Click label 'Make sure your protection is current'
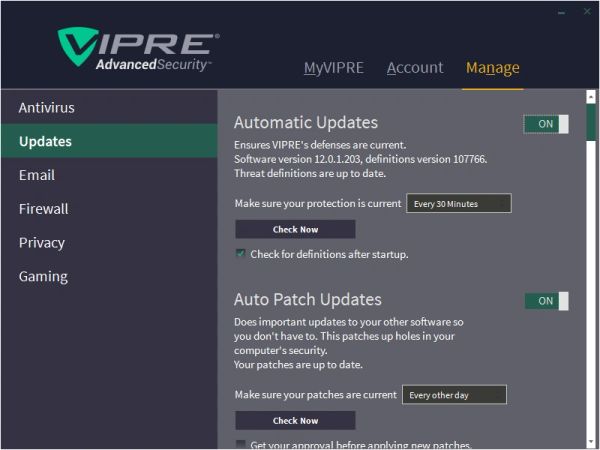Viewport: 600px width, 450px height. pos(318,203)
